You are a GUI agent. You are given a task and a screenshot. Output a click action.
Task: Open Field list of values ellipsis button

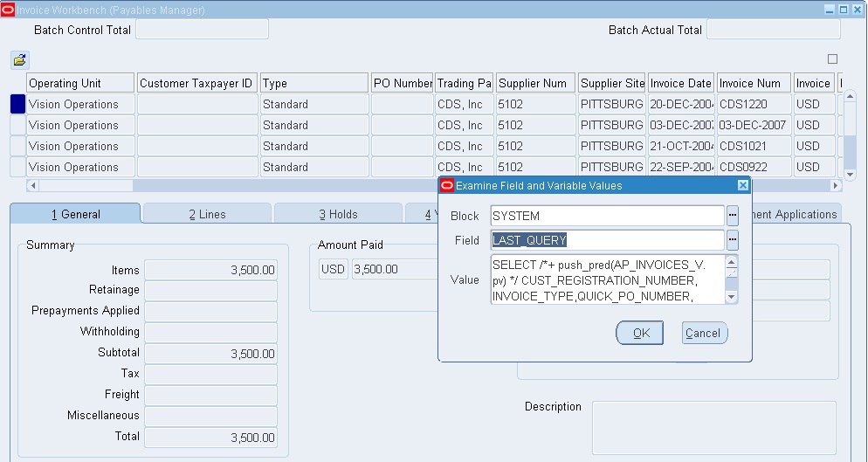click(x=733, y=240)
